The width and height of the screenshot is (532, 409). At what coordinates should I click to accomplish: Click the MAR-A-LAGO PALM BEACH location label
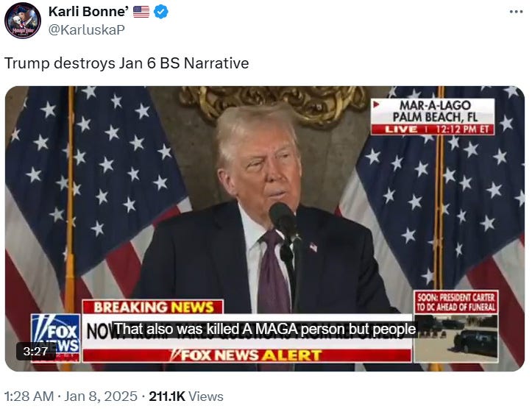point(435,111)
